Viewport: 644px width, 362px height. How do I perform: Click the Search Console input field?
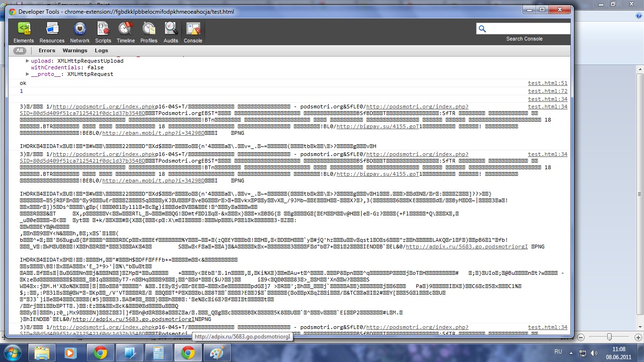528,29
